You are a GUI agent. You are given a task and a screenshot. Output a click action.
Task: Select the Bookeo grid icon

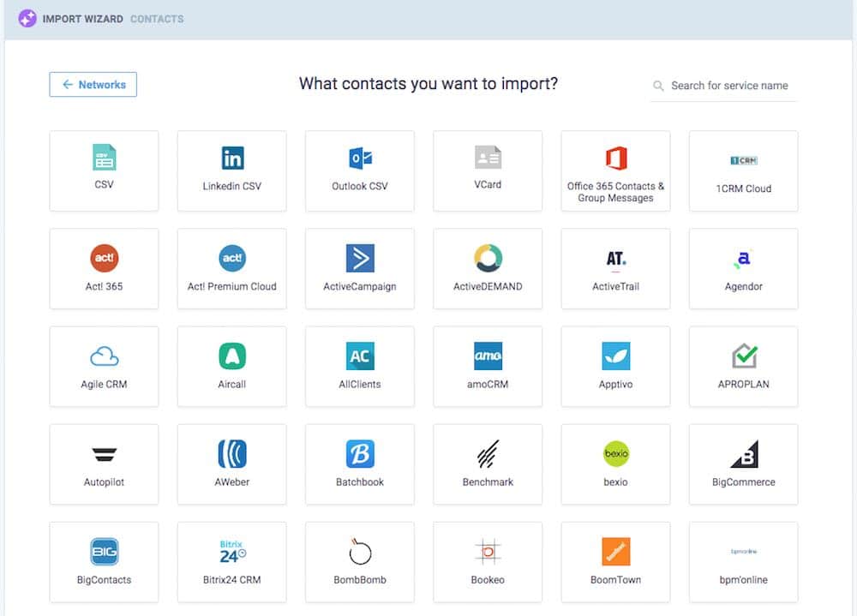488,552
